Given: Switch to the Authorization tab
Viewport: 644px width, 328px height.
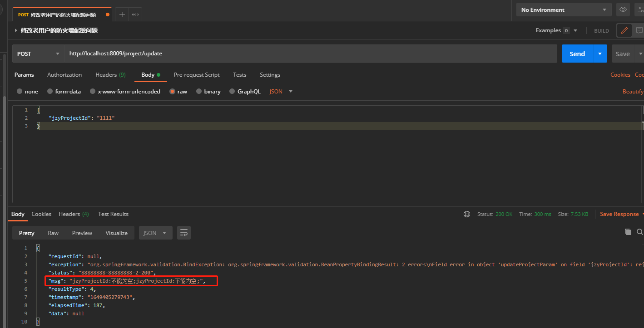Looking at the screenshot, I should point(64,75).
